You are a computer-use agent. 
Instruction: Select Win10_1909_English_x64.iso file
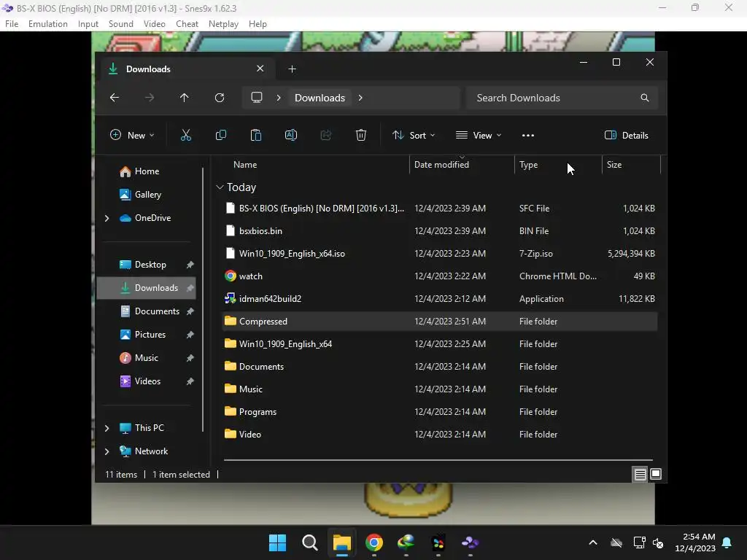click(x=440, y=254)
